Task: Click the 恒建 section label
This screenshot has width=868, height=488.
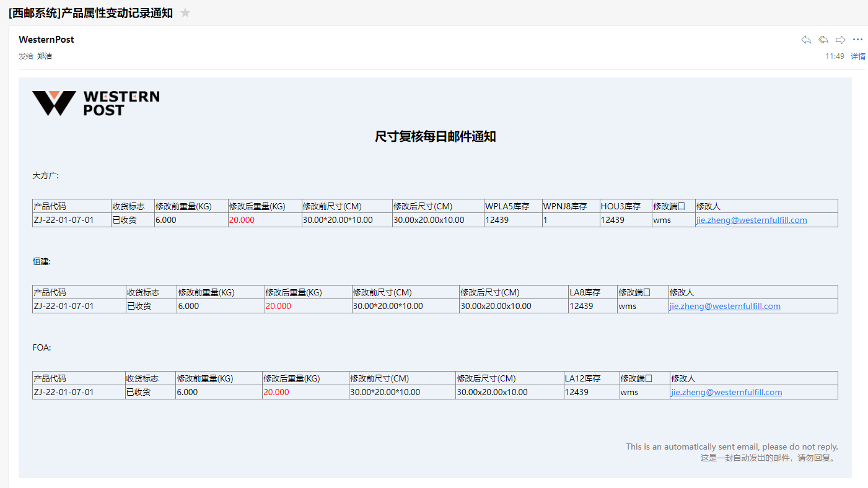Action: 42,262
